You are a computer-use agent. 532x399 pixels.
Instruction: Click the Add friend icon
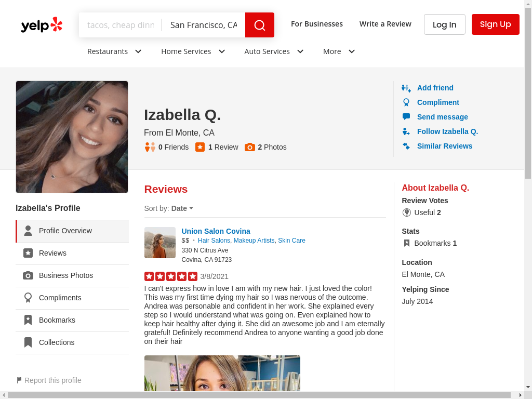click(406, 88)
